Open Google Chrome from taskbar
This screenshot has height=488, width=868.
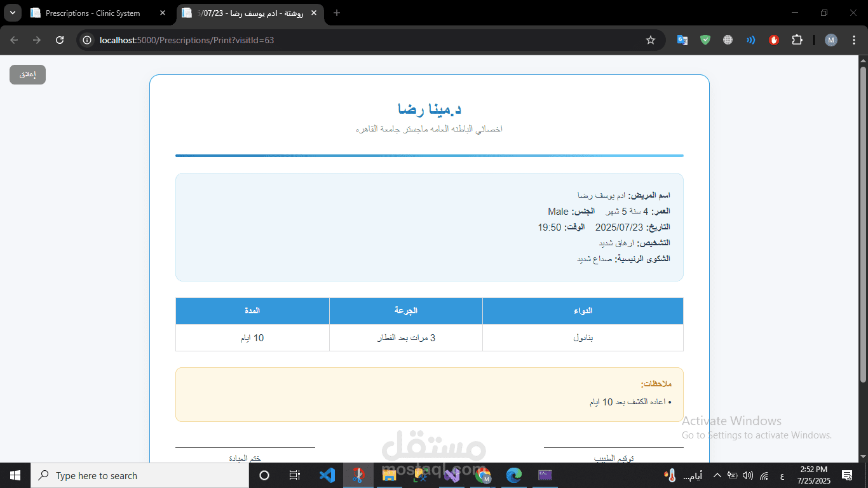(x=484, y=475)
